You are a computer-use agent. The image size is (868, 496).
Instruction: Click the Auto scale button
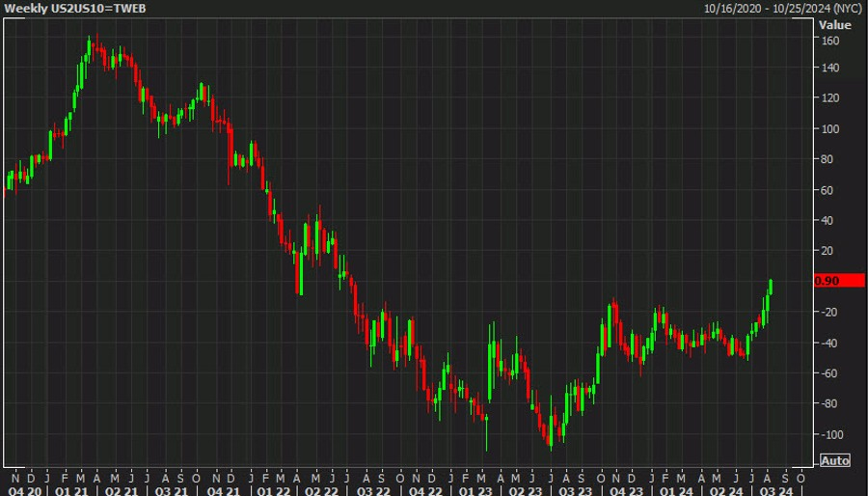(835, 460)
